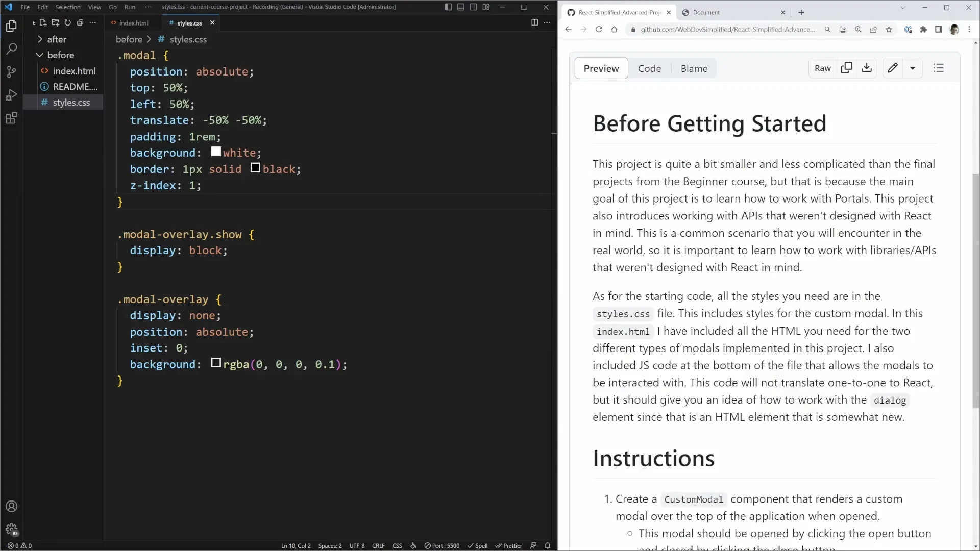
Task: Open the Source Control sidebar icon
Action: click(11, 71)
